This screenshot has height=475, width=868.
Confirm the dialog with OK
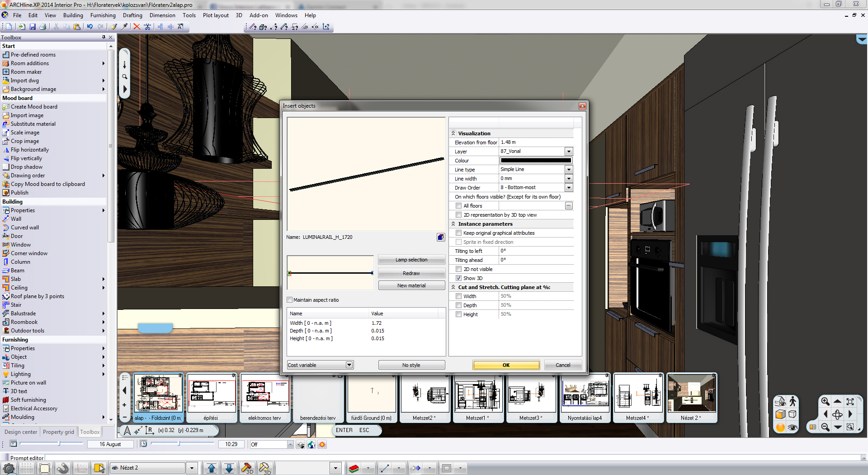(x=506, y=365)
